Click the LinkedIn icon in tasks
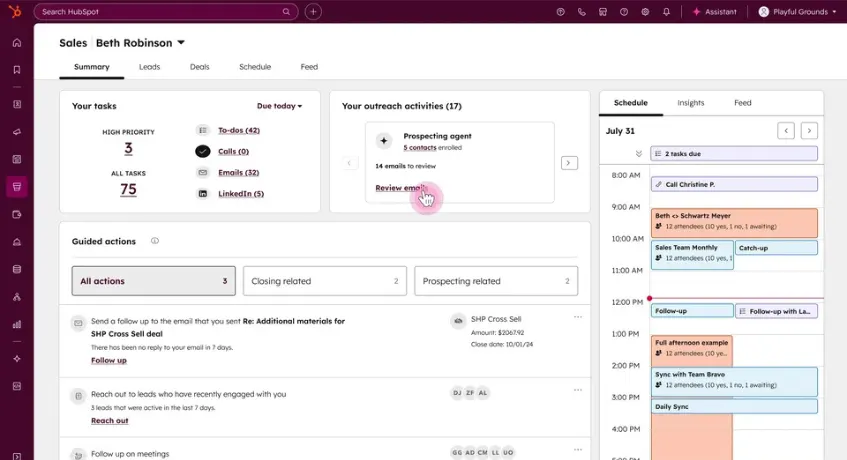This screenshot has width=847, height=460. click(203, 193)
